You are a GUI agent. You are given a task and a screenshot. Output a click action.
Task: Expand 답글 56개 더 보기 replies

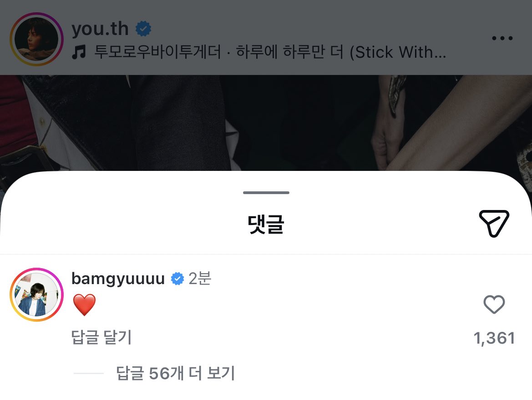(x=175, y=373)
